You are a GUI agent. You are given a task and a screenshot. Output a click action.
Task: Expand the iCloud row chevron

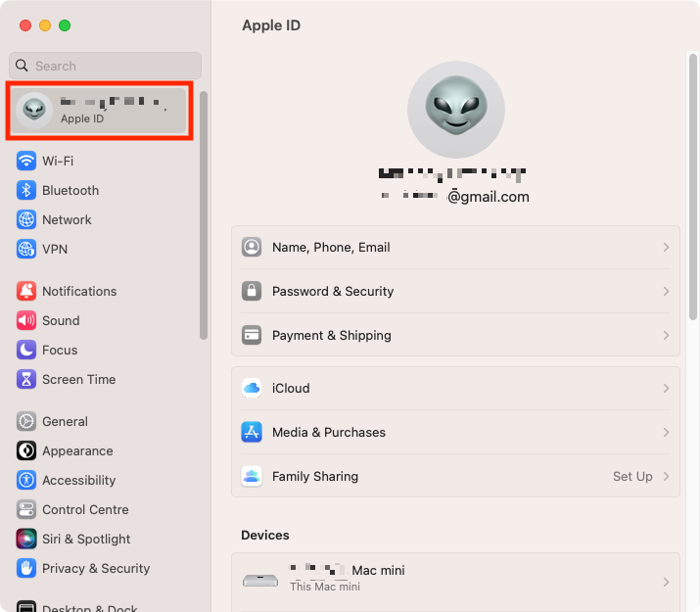pos(666,388)
